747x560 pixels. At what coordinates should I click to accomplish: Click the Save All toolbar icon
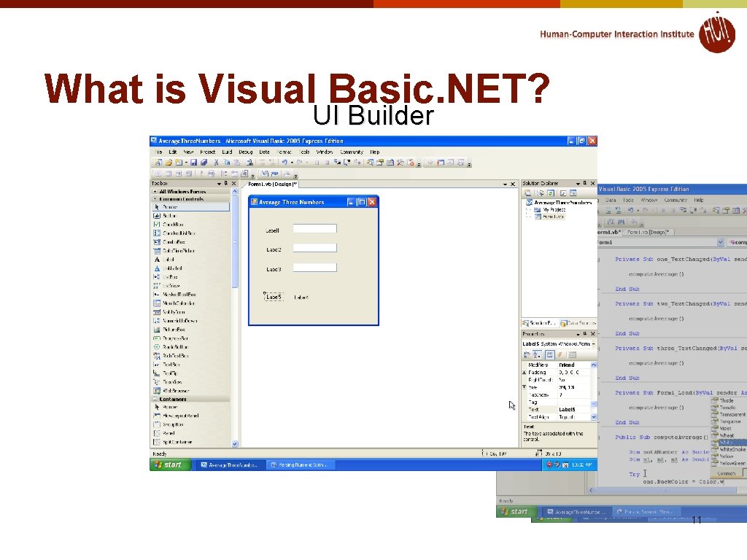[204, 163]
